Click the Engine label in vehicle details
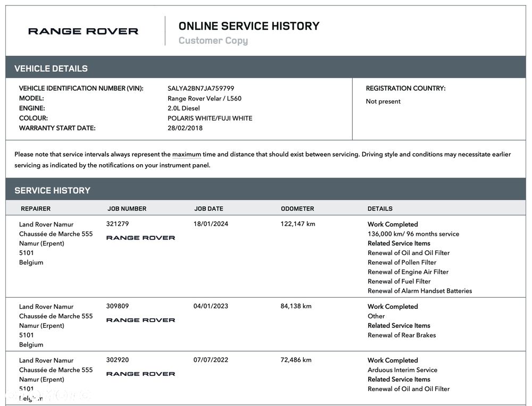This screenshot has width=532, height=406. 32,108
